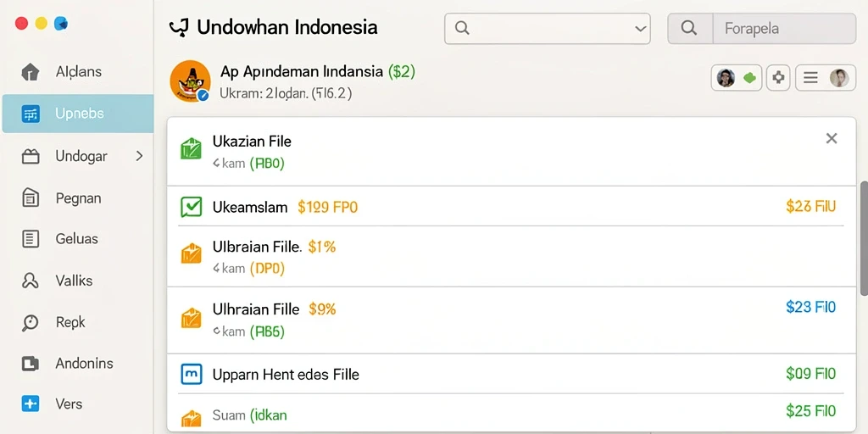Open the Andonins folder icon
868x434 pixels.
(x=31, y=364)
